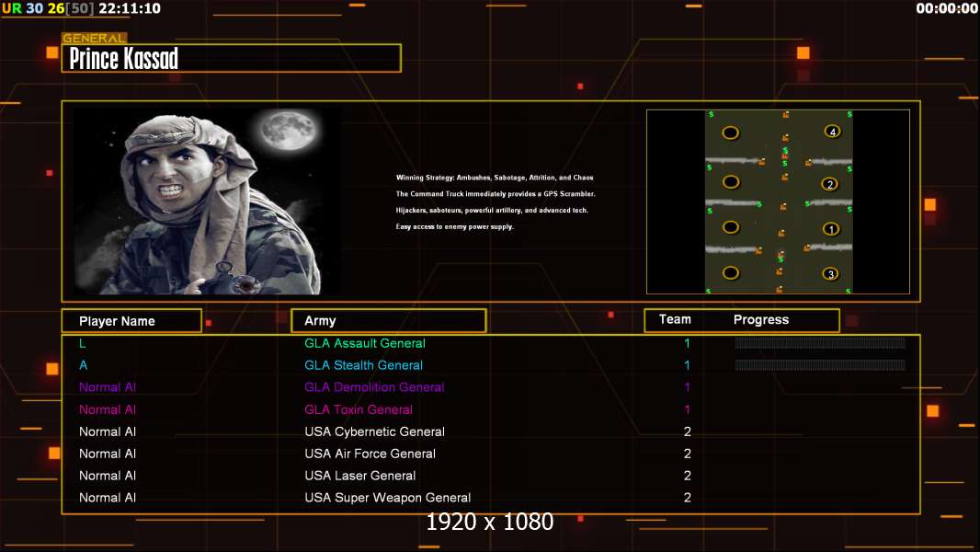Click start position 4 on the minimap
Image resolution: width=980 pixels, height=552 pixels.
832,132
